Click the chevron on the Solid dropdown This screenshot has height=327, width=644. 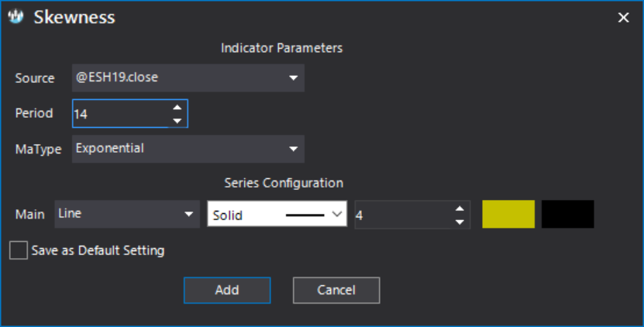tap(337, 214)
